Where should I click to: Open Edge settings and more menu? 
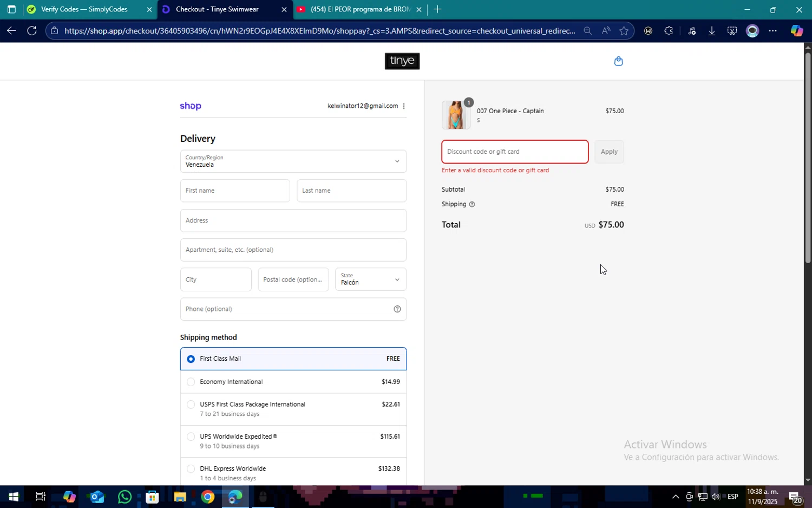pyautogui.click(x=773, y=31)
